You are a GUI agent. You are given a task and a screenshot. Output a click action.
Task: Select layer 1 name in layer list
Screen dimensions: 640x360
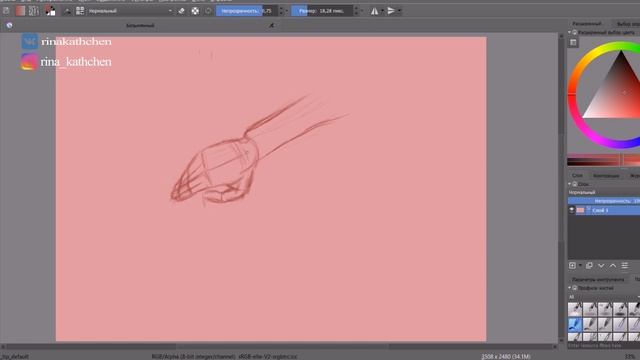(x=600, y=210)
